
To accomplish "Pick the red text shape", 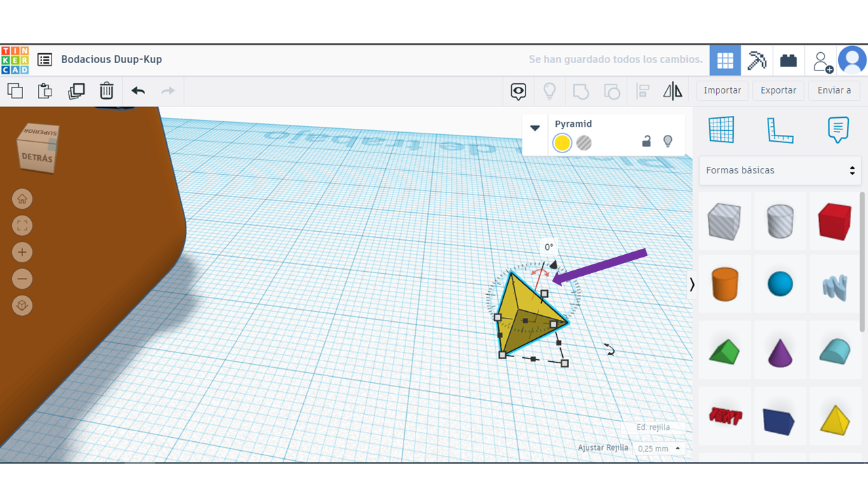I will pos(724,416).
